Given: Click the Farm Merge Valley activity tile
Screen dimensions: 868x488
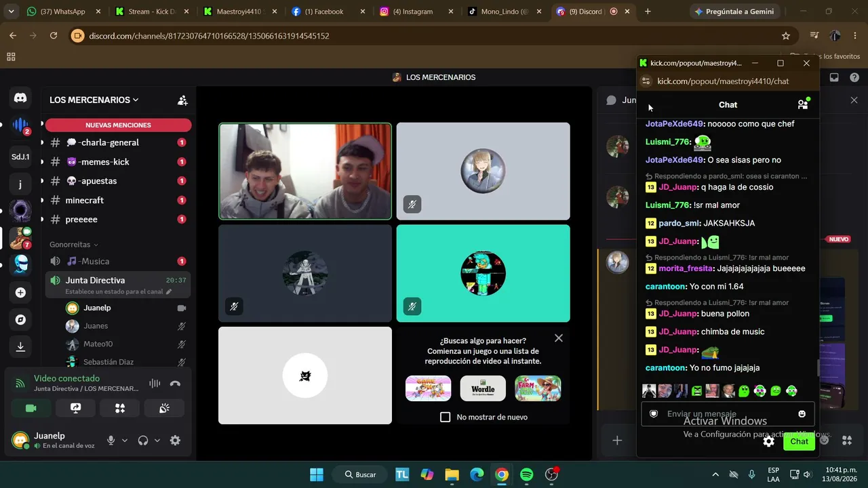Looking at the screenshot, I should coord(538,388).
